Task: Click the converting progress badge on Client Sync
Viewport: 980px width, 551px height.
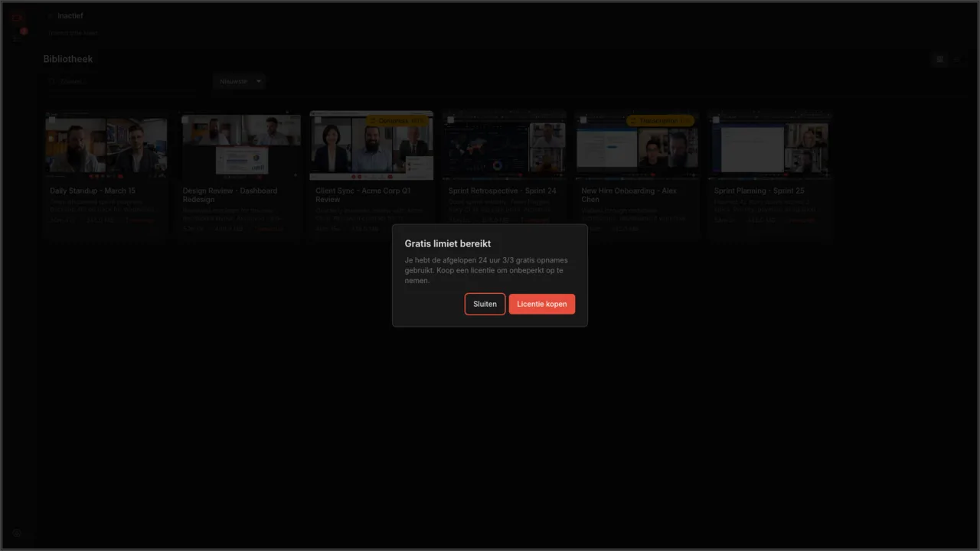Action: click(397, 121)
